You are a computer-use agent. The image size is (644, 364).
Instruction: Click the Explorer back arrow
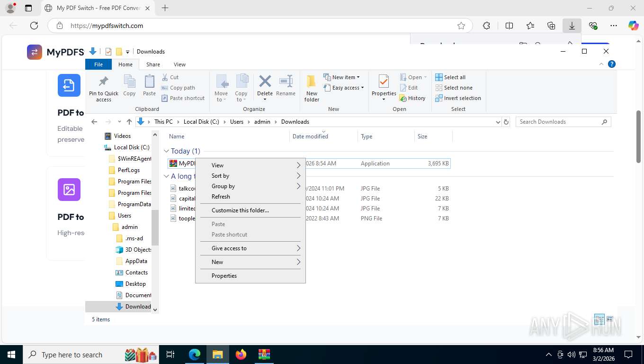pos(94,122)
